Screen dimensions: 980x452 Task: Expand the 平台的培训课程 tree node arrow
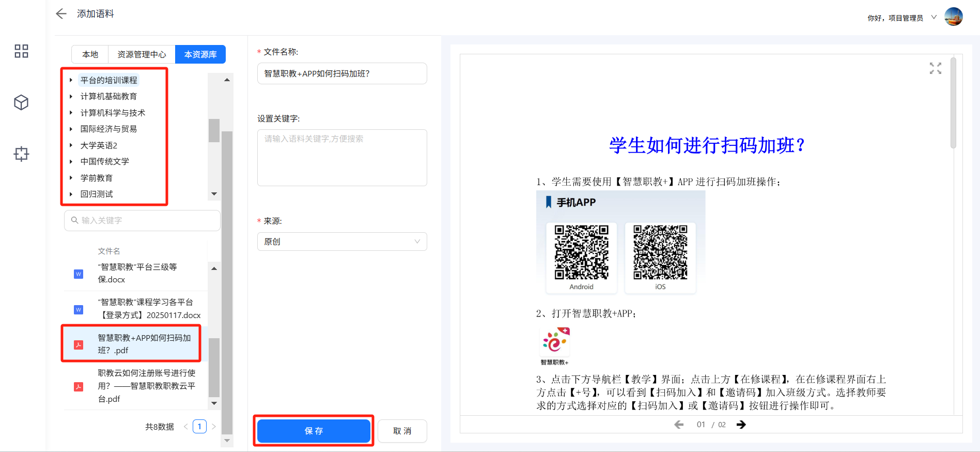pyautogui.click(x=71, y=80)
